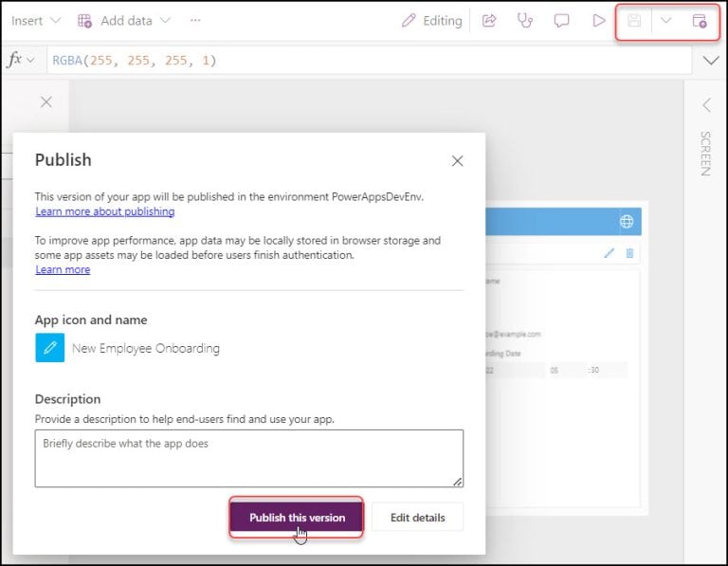Open the Insert menu

tap(36, 20)
